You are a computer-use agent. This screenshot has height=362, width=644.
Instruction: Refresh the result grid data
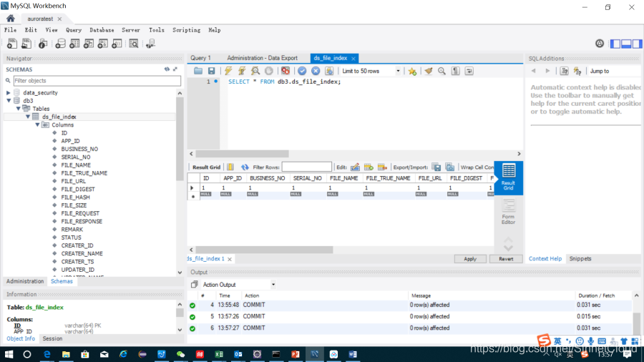pos(245,167)
